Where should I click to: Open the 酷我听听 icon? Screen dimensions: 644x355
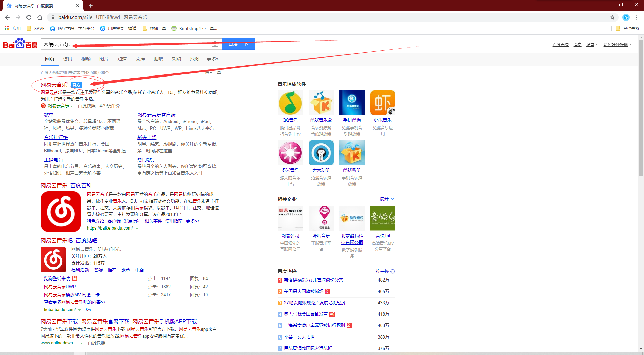pyautogui.click(x=352, y=153)
